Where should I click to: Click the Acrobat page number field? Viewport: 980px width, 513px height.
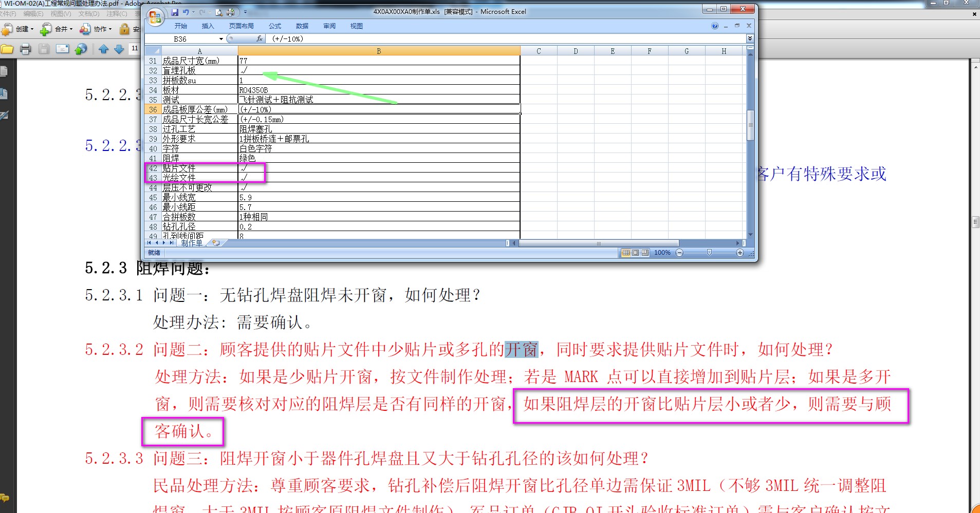(135, 48)
